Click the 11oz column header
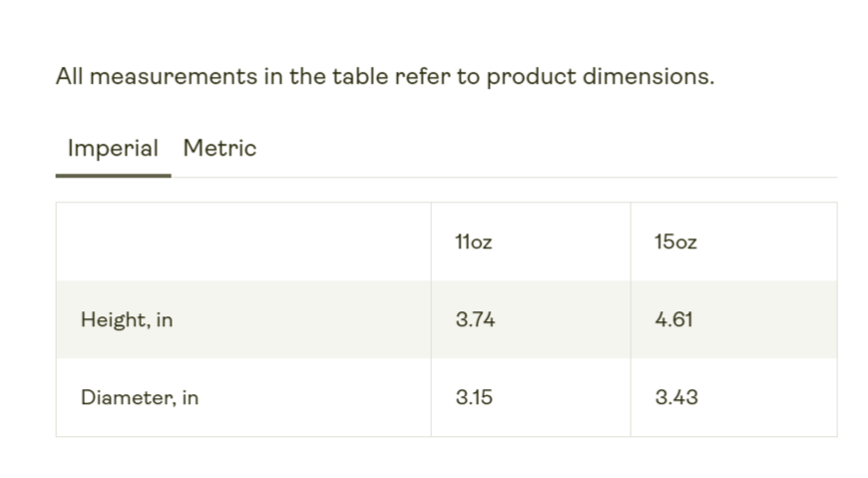868x478 pixels. pyautogui.click(x=473, y=242)
